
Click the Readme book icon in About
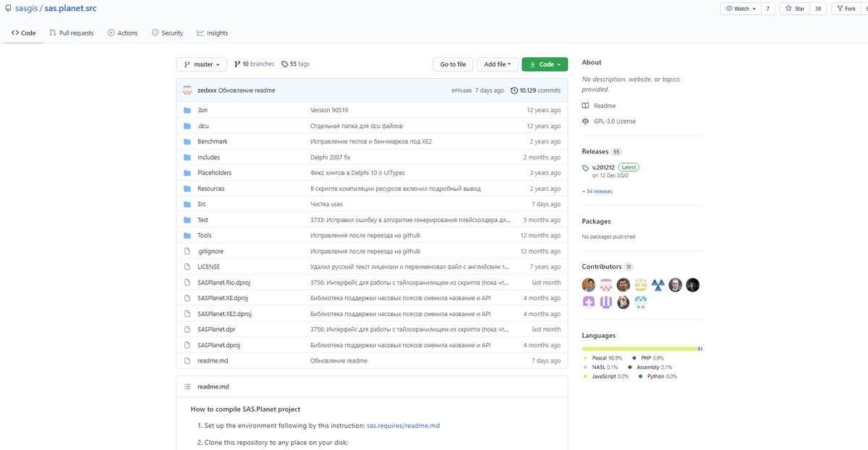586,106
